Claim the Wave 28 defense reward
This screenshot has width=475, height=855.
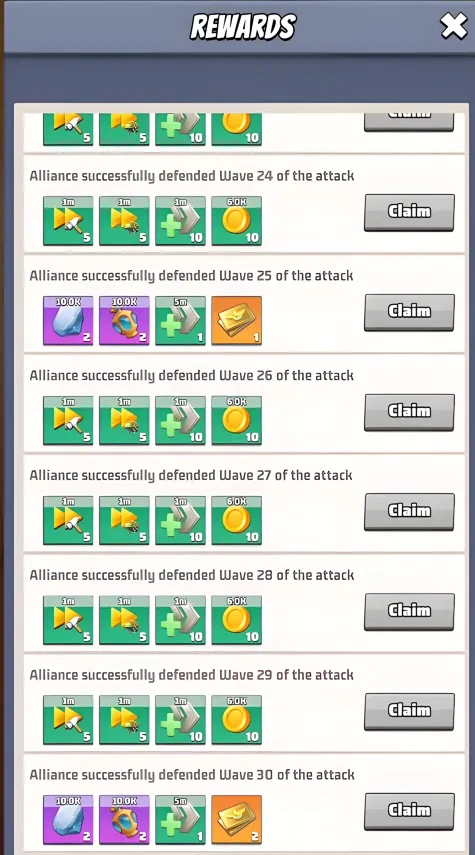(x=409, y=611)
